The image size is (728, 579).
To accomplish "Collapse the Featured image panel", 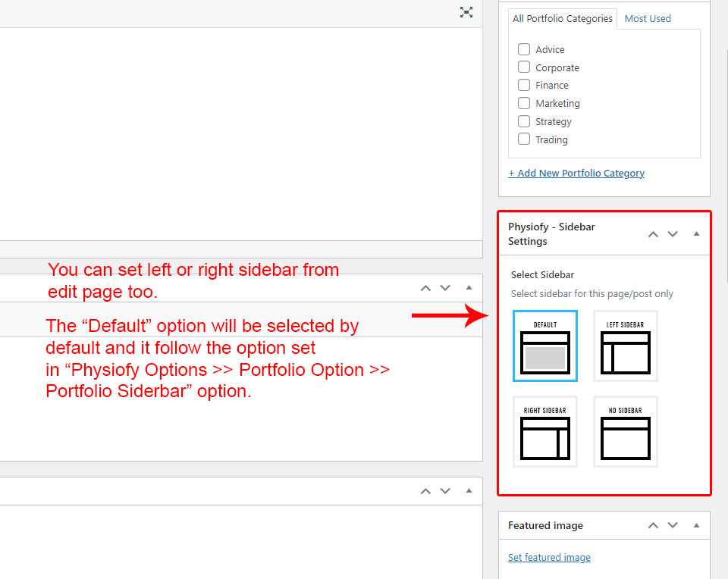I will coord(696,525).
